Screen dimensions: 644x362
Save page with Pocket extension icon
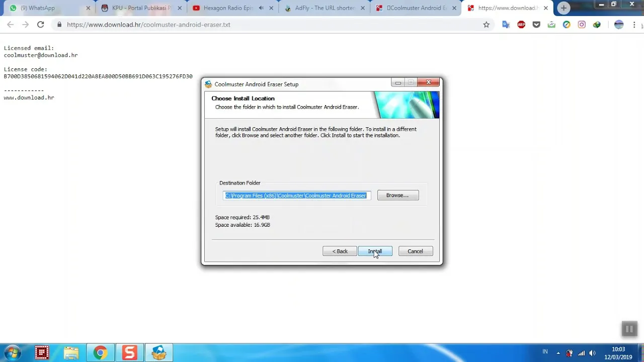click(536, 25)
